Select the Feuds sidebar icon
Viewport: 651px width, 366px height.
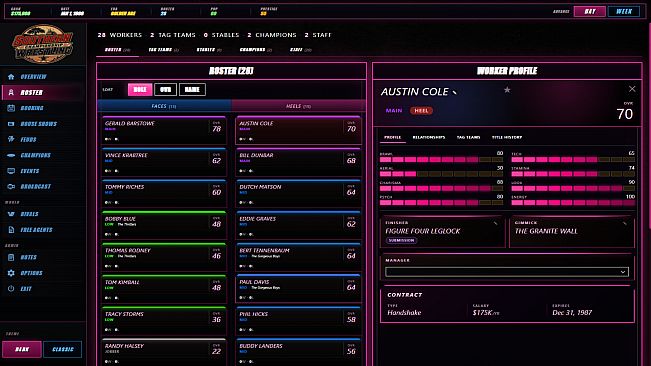coord(11,139)
